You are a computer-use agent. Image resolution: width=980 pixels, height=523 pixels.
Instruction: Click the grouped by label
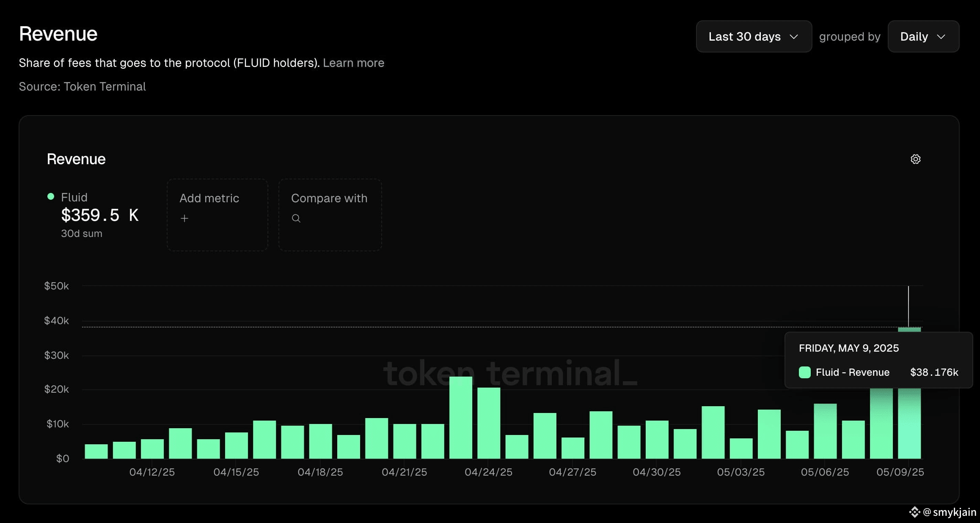pos(850,37)
